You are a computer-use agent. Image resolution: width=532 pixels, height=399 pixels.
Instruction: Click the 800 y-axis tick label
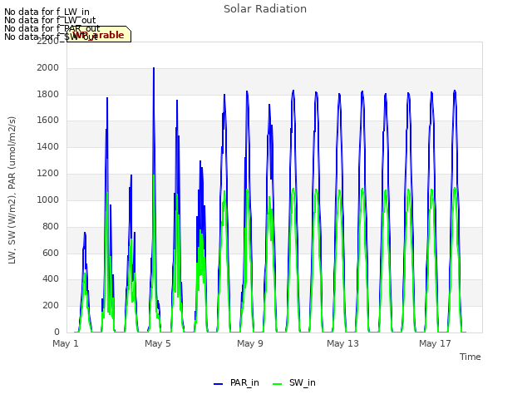point(51,226)
